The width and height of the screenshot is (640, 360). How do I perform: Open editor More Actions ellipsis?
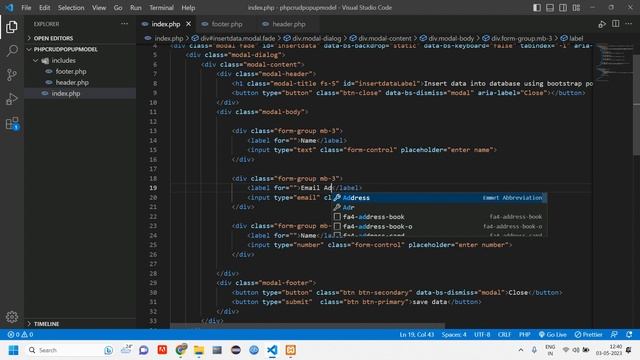click(629, 24)
